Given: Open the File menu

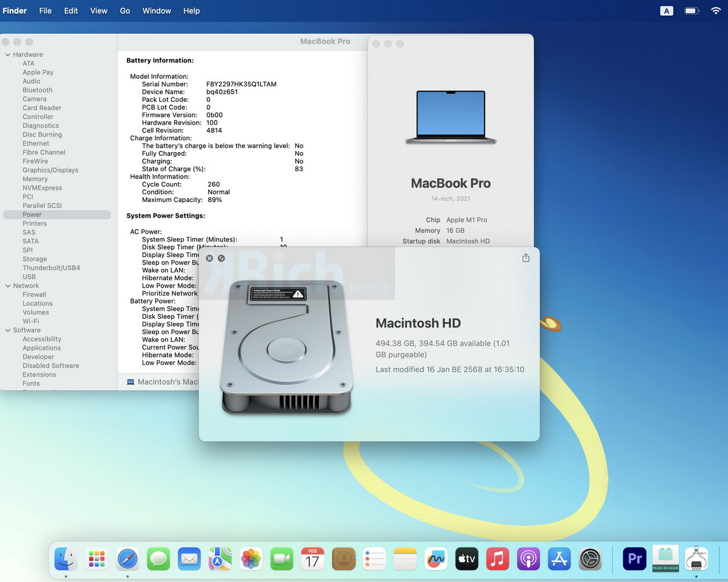Looking at the screenshot, I should tap(45, 11).
